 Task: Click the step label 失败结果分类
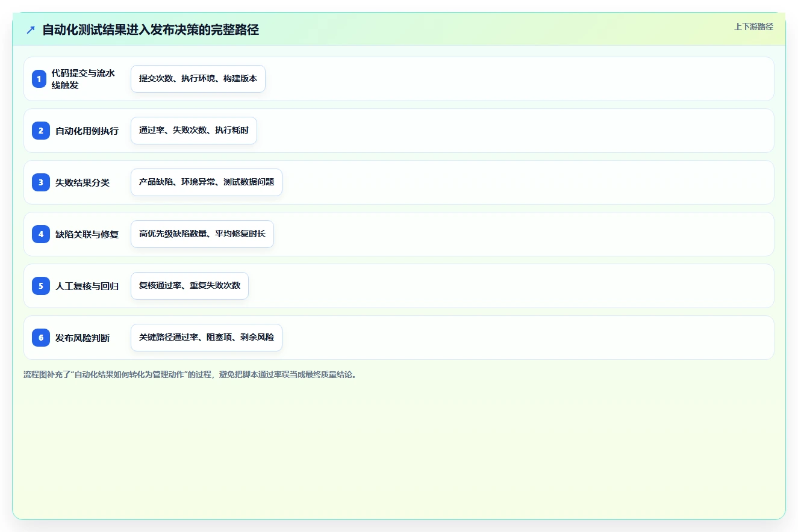click(83, 182)
